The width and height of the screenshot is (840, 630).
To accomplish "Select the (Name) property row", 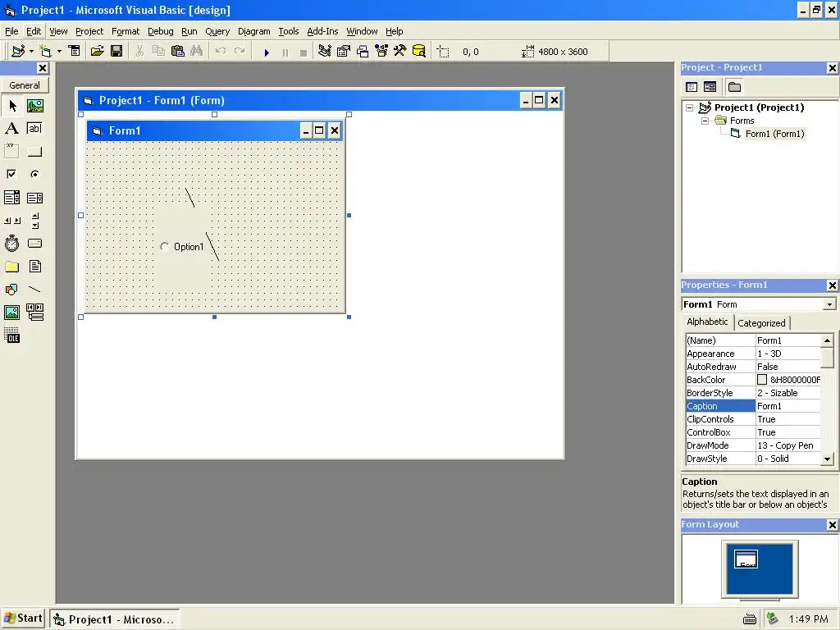I will (x=753, y=340).
